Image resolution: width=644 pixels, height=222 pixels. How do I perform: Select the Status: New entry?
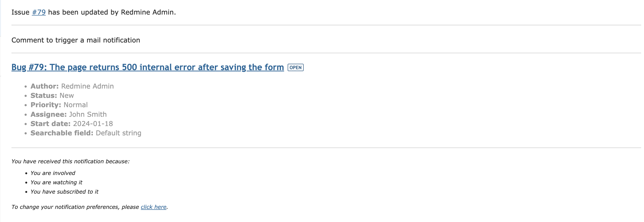(x=52, y=95)
